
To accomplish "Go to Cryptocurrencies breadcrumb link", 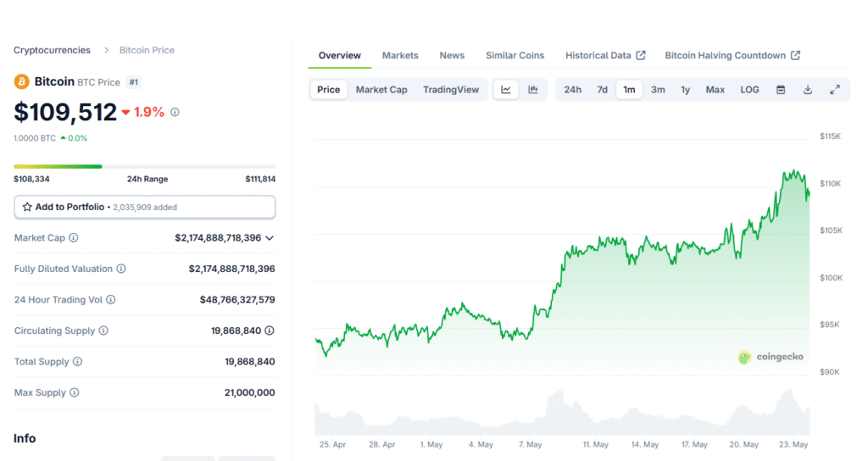I will [52, 50].
